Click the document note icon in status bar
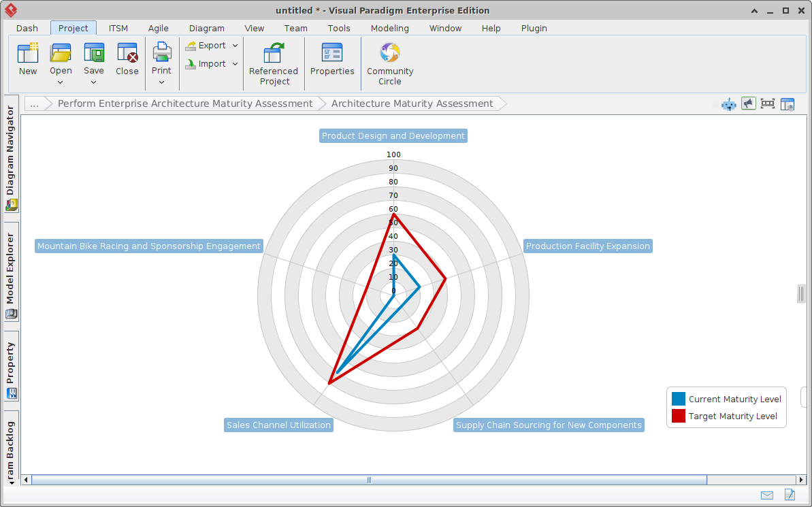 [x=790, y=495]
